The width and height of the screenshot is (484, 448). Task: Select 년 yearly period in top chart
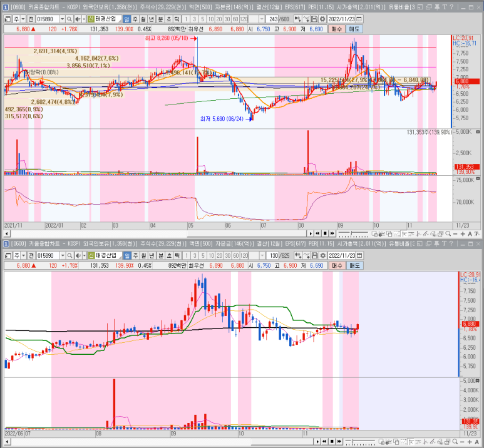[x=152, y=19]
